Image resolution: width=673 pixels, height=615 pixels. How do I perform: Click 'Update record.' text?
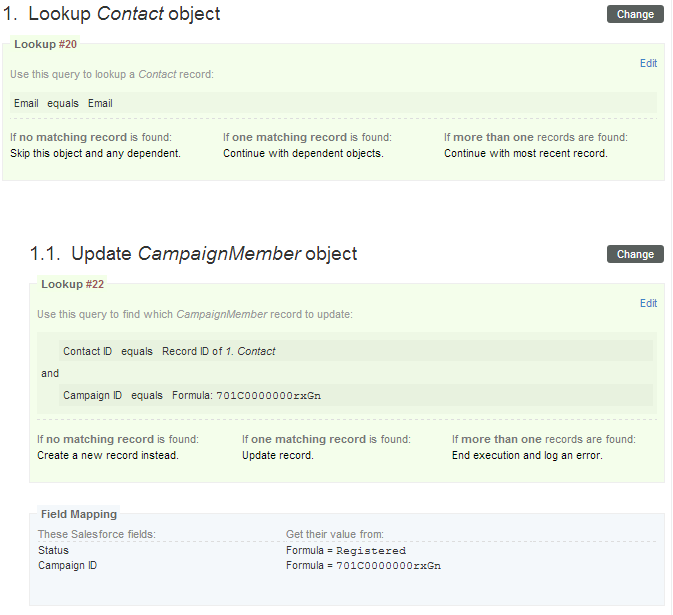click(278, 455)
